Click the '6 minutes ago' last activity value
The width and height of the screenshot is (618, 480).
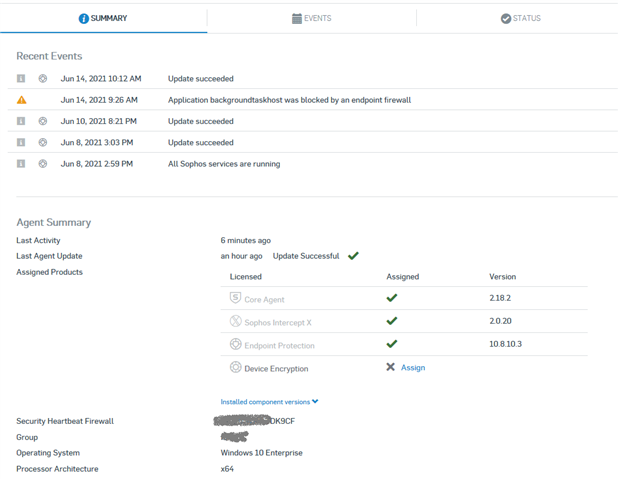coord(246,240)
